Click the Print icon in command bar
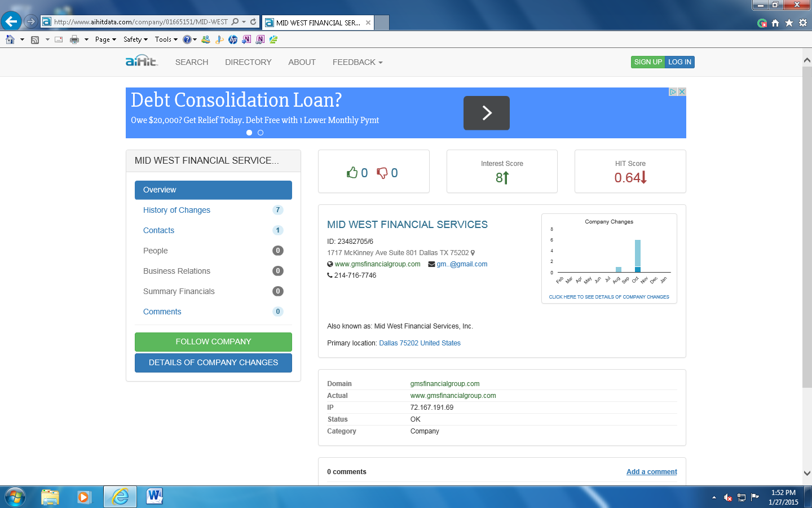 [x=74, y=40]
